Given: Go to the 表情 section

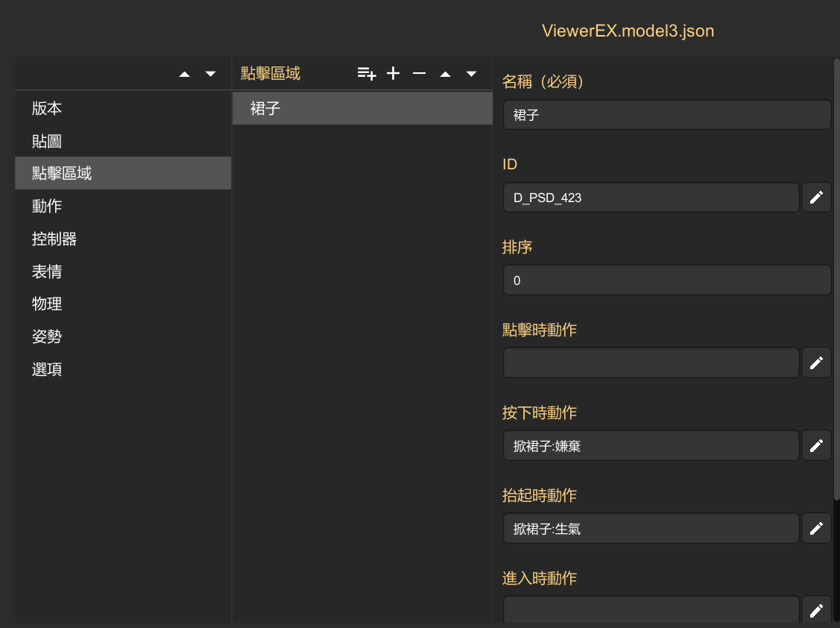Looking at the screenshot, I should [x=47, y=271].
